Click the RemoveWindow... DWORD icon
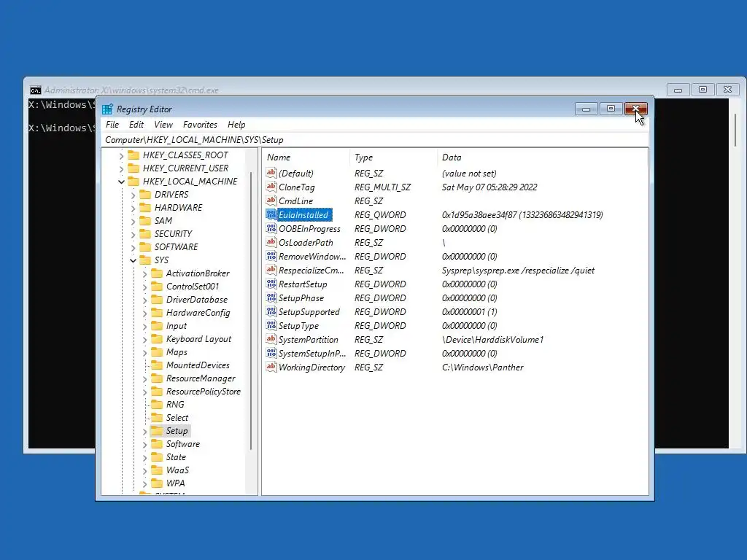 click(271, 256)
